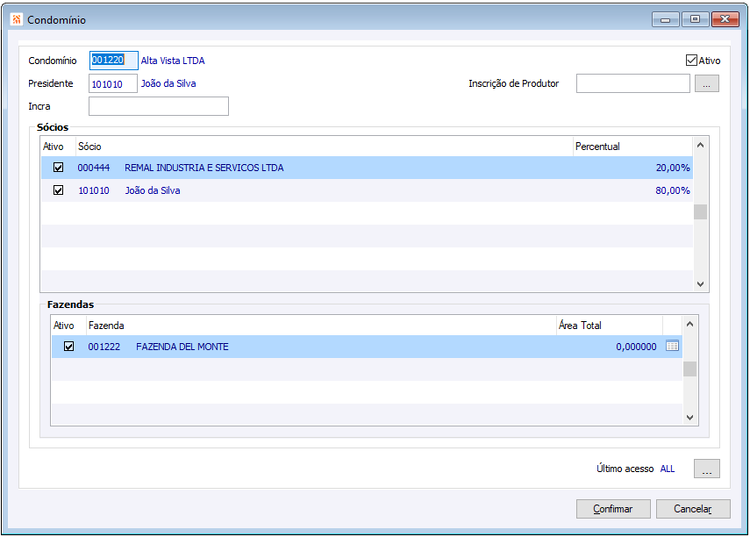
Task: Toggle Ativo checkbox for FAZENDA DEL MONTE
Action: tap(69, 346)
